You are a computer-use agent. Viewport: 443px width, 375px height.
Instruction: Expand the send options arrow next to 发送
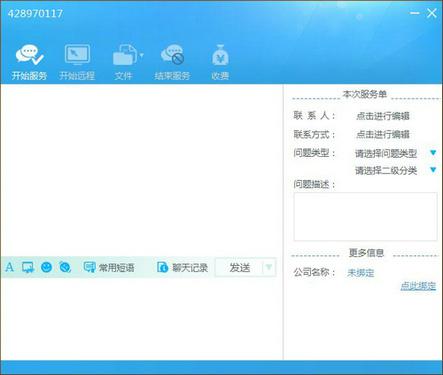(x=269, y=267)
